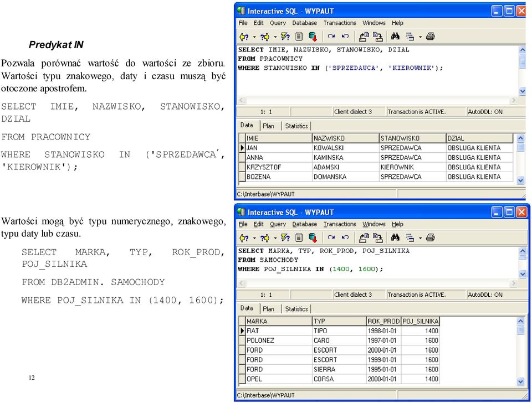The width and height of the screenshot is (532, 403).
Task: Click SQL editor with the PRACOWNICY query
Action: click(377, 70)
